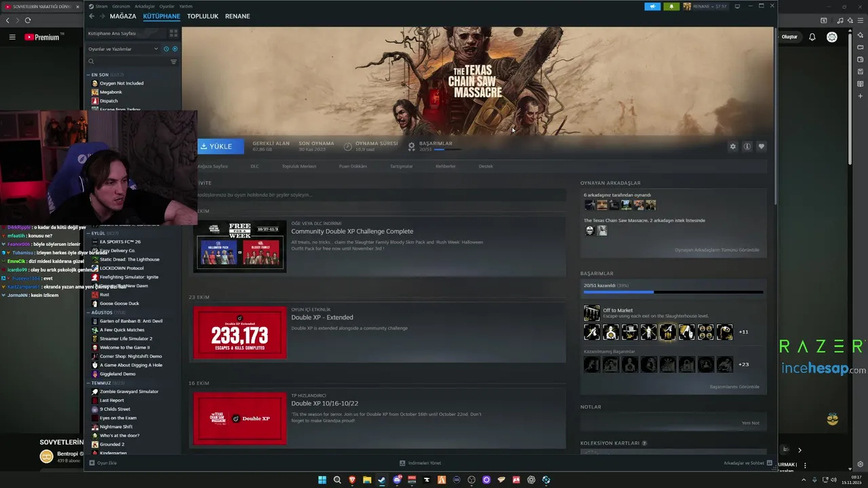Open the Puan Dükkânı tab
Viewport: 868px width, 488px height.
click(353, 166)
